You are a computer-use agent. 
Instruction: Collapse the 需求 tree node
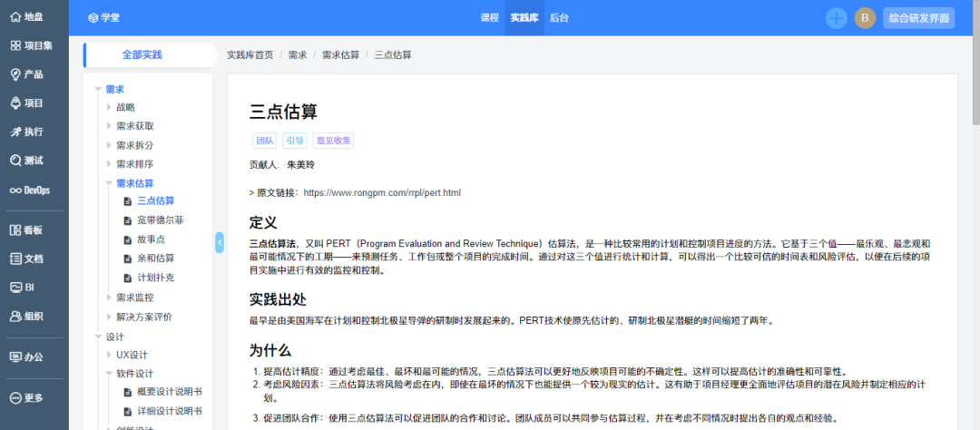click(x=99, y=89)
